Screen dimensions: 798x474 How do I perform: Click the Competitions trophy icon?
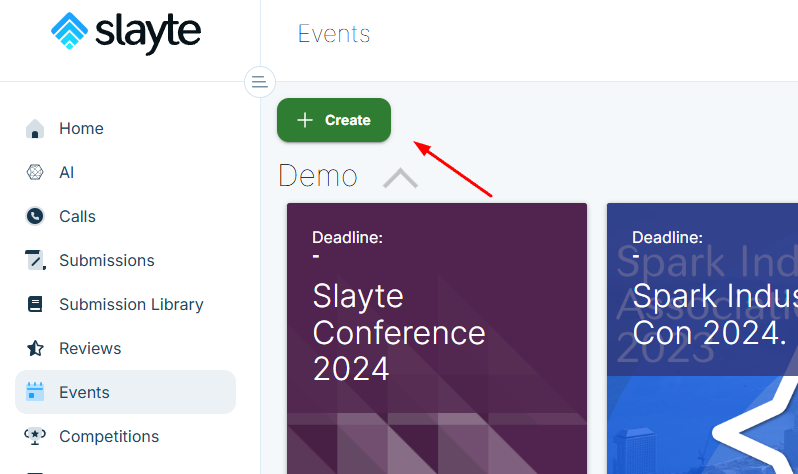coord(35,437)
